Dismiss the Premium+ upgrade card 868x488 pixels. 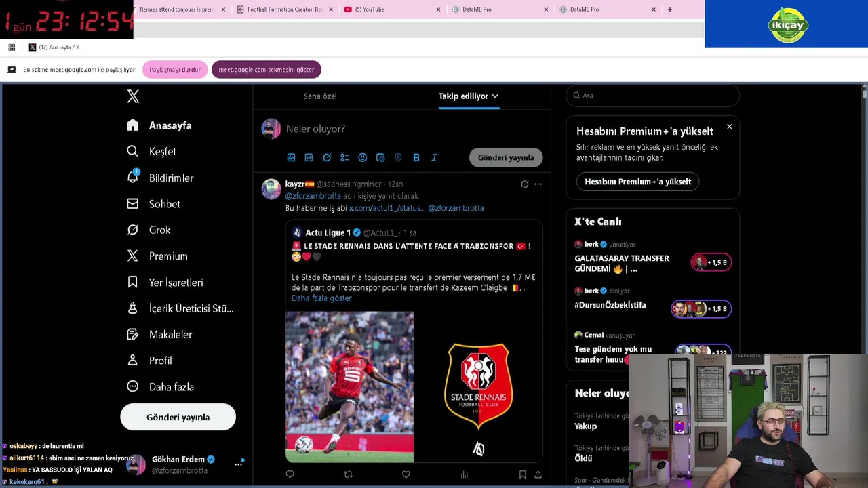pos(729,127)
